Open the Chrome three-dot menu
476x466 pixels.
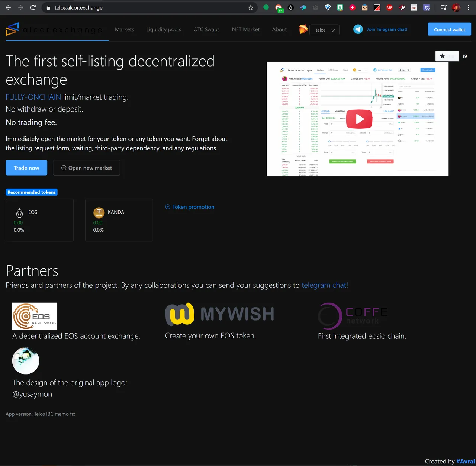pos(469,7)
